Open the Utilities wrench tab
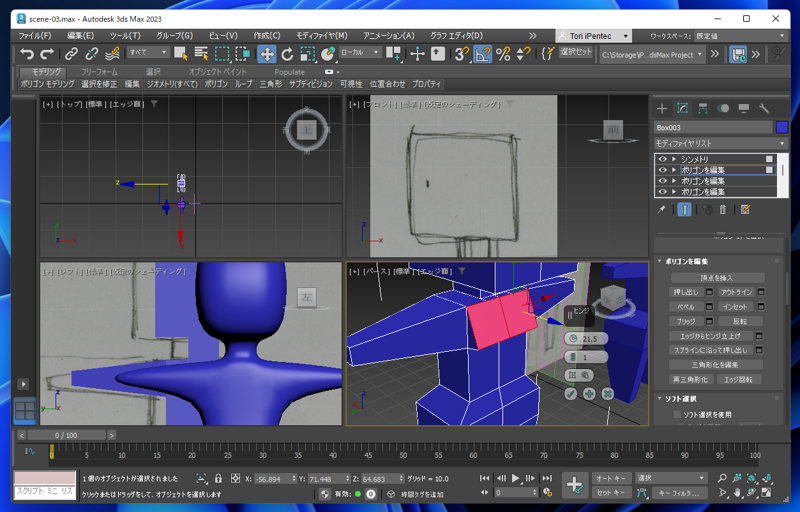Screen dimensions: 800x512 click(x=764, y=108)
